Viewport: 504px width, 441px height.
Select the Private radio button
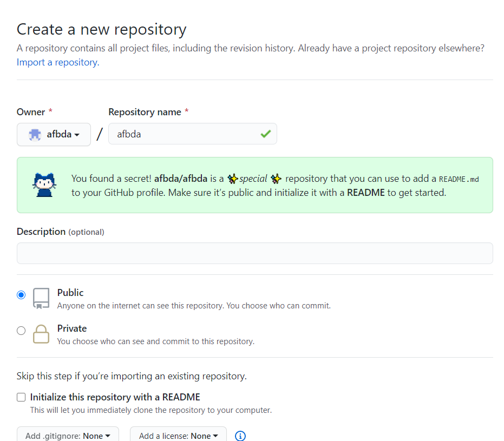tap(21, 331)
